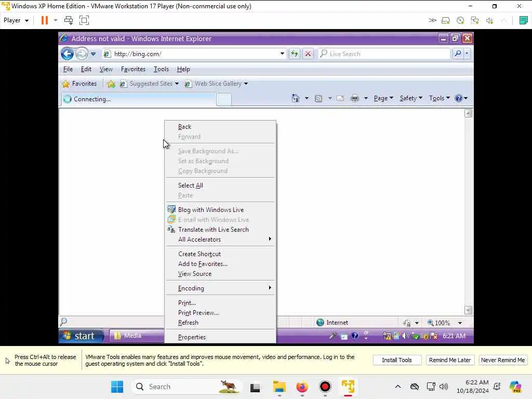Click the Live Search input box

[x=384, y=54]
